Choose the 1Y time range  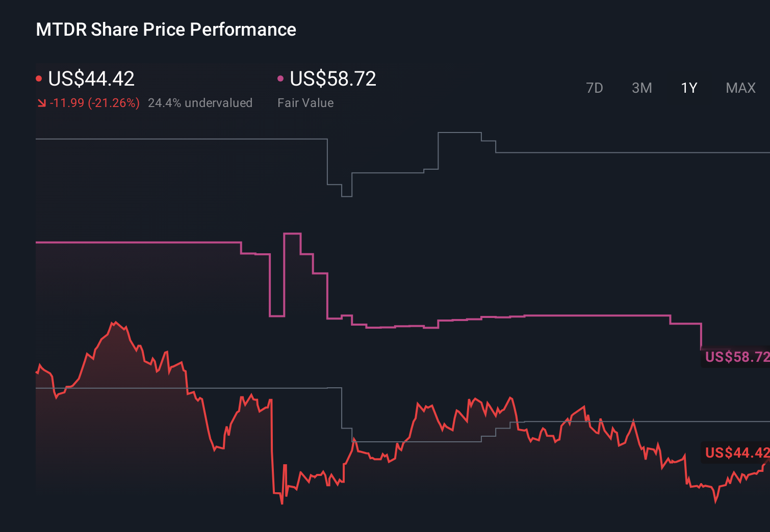pos(689,88)
